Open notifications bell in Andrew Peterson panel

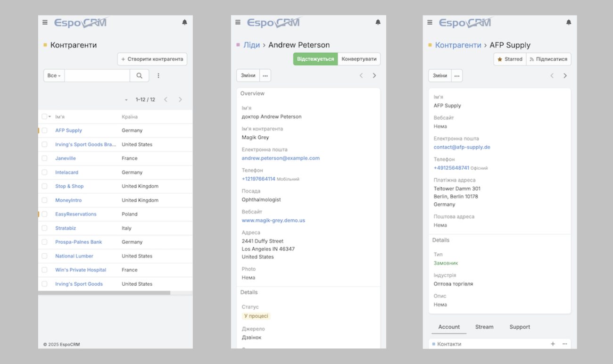(x=378, y=22)
